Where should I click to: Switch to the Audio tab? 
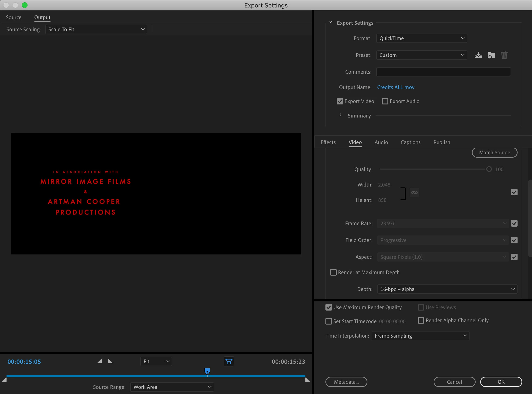[x=381, y=142]
